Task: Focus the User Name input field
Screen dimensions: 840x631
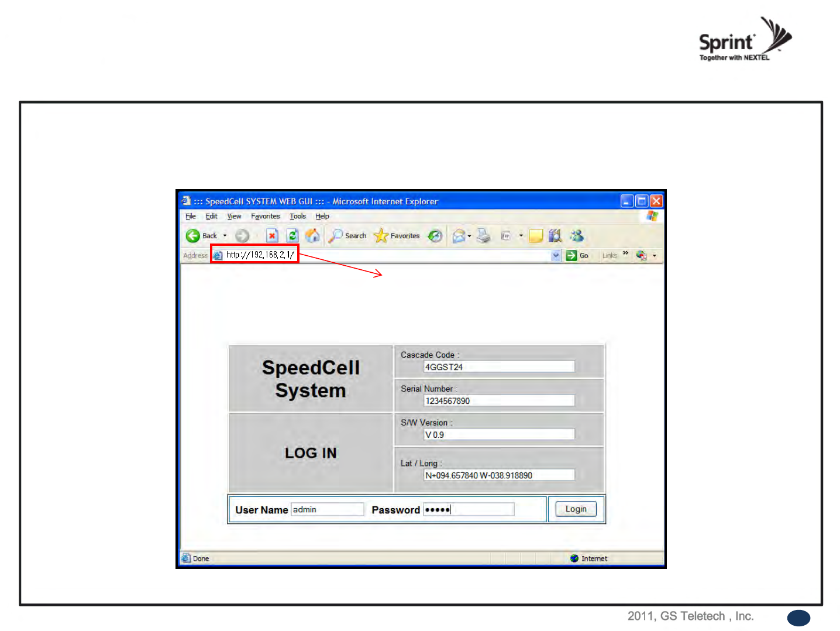Action: click(x=328, y=510)
